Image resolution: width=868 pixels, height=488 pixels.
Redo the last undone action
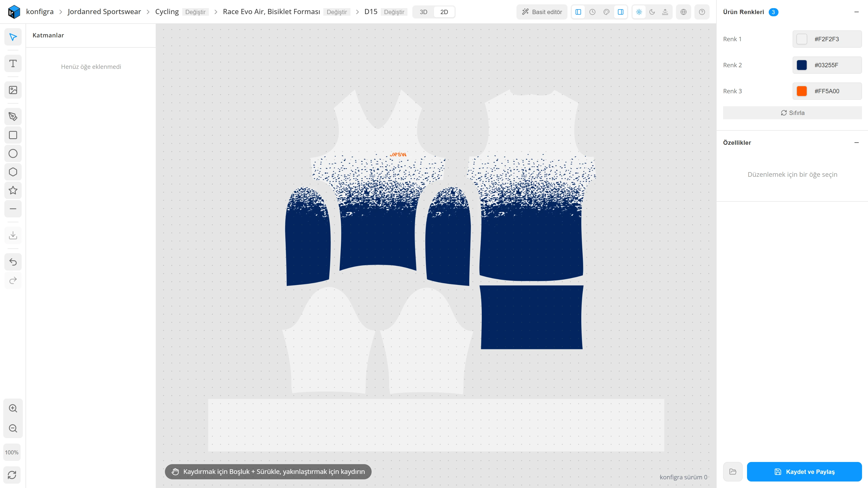tap(13, 280)
